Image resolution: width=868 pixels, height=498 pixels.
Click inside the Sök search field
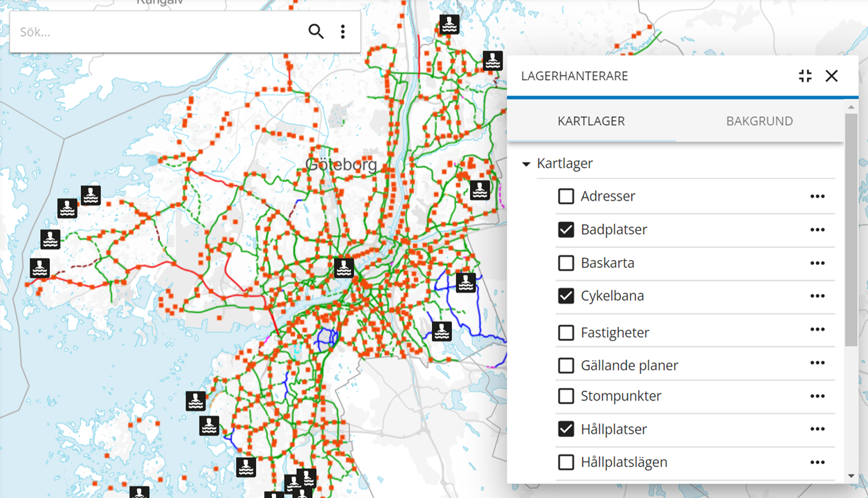(x=138, y=31)
